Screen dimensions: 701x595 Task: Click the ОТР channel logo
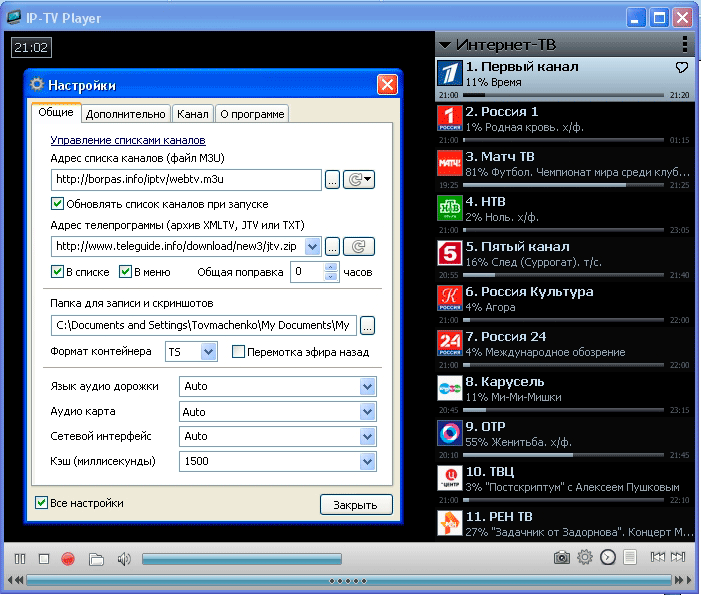(449, 433)
